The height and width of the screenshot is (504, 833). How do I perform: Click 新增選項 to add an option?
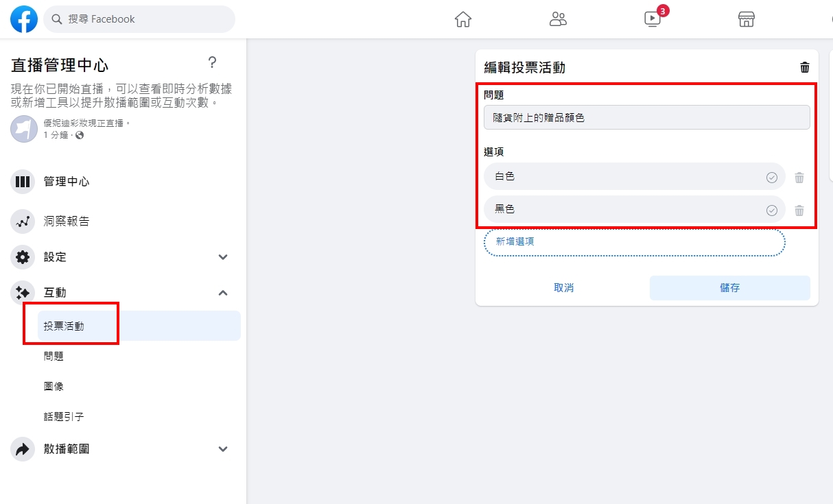pos(515,243)
